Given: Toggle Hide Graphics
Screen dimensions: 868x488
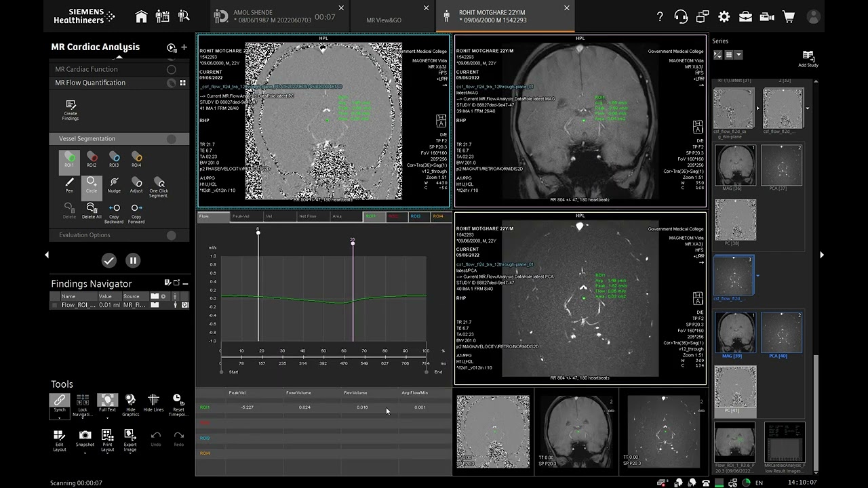Looking at the screenshot, I should (130, 405).
